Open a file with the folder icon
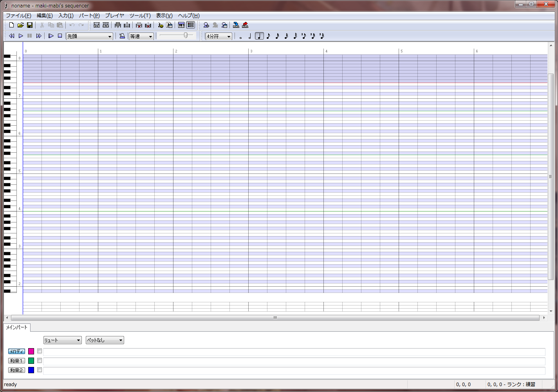 (20, 25)
